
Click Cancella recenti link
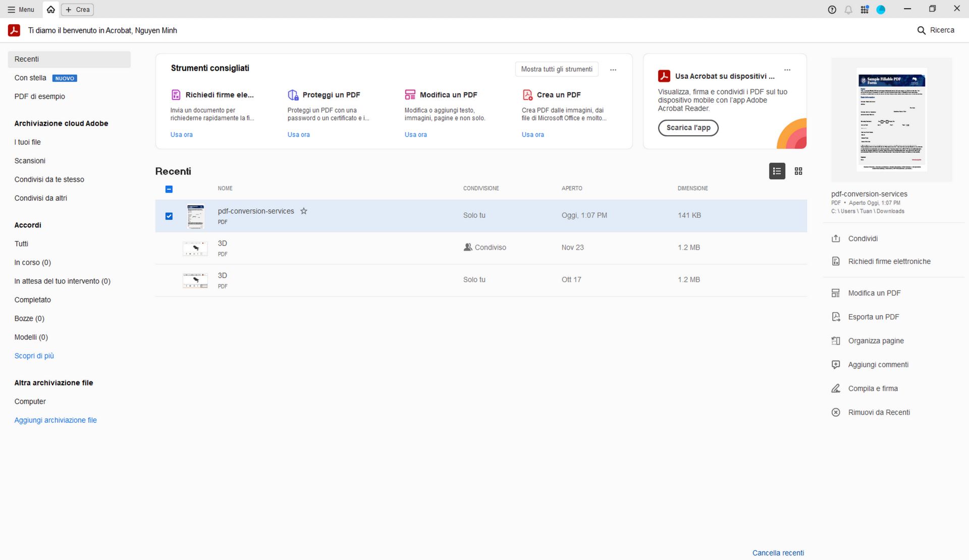pyautogui.click(x=778, y=553)
